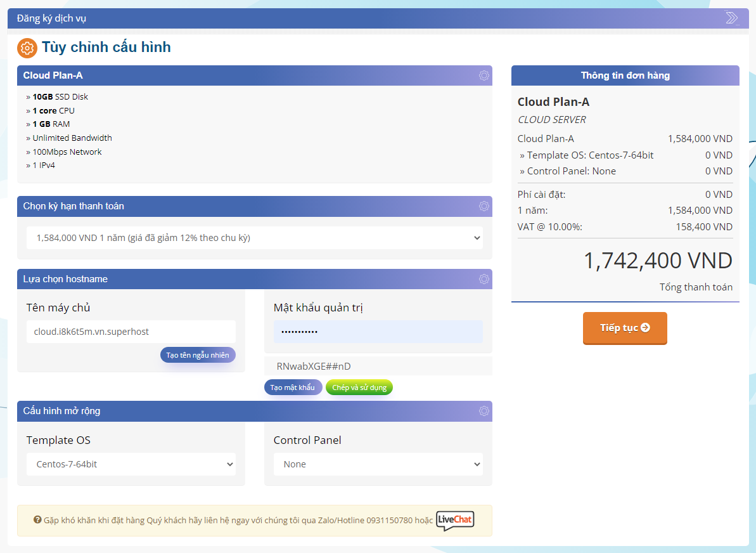The height and width of the screenshot is (553, 756).
Task: Click the orange gear beside Tùy chỉnh cấu hình
Action: (x=27, y=48)
